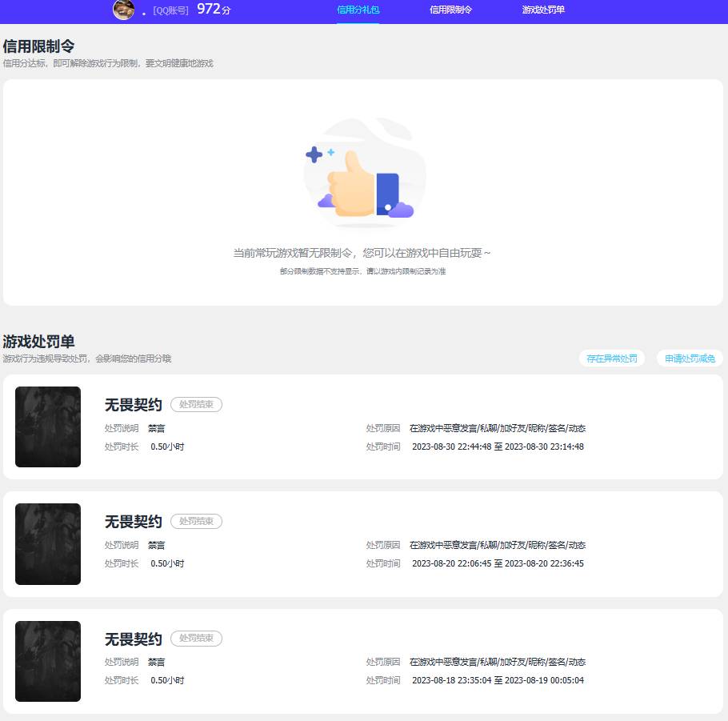728x721 pixels.
Task: Switch to the 信用分礼包 tab
Action: [357, 11]
